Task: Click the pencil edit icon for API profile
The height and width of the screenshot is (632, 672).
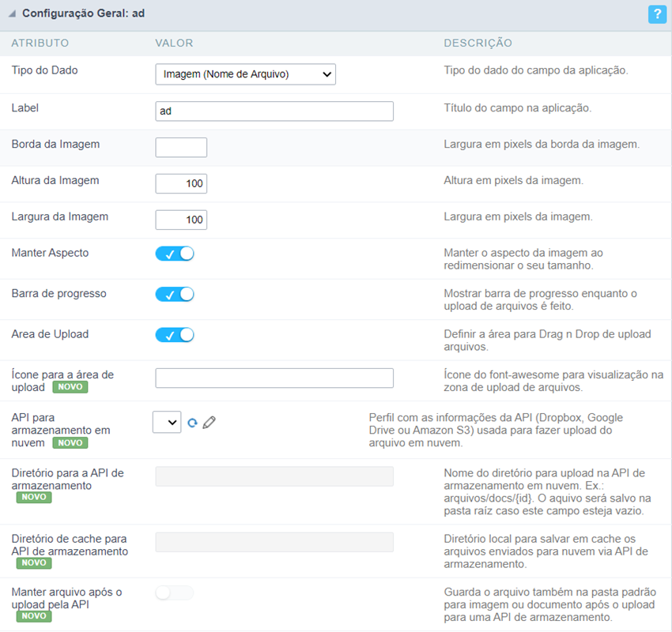Action: 209,423
